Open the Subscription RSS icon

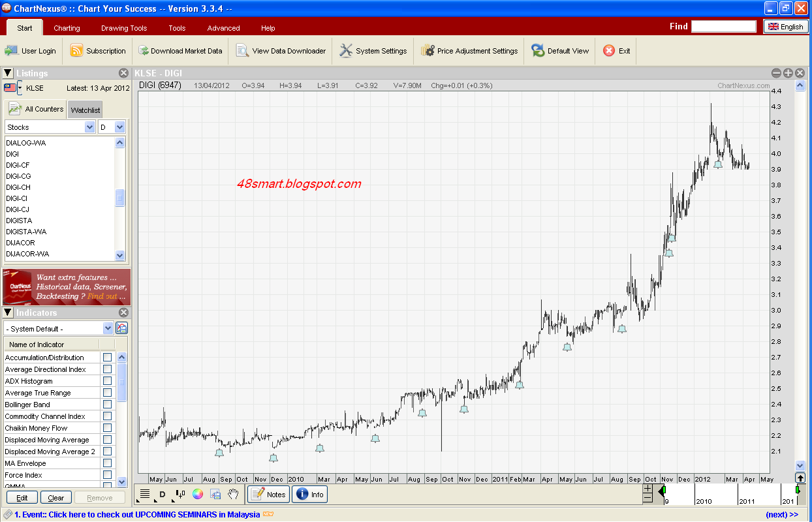click(x=76, y=51)
